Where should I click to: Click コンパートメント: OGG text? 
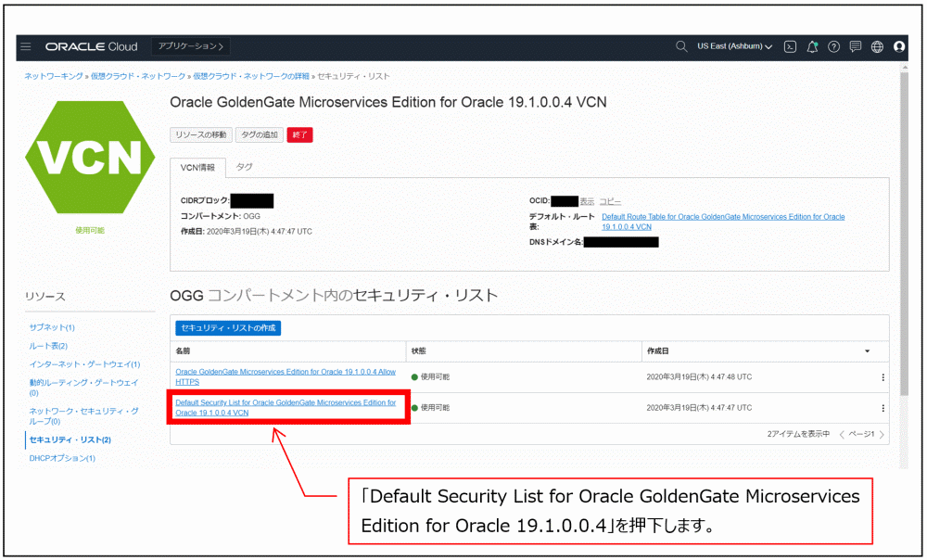220,216
